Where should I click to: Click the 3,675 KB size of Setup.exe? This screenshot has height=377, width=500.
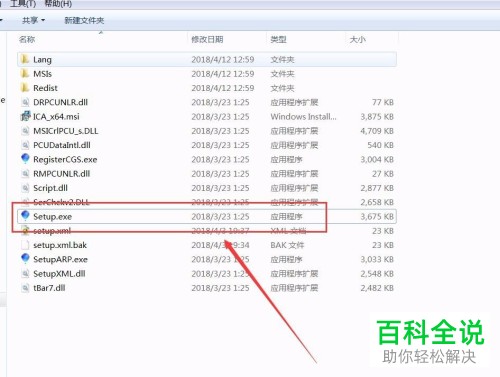[x=377, y=217]
